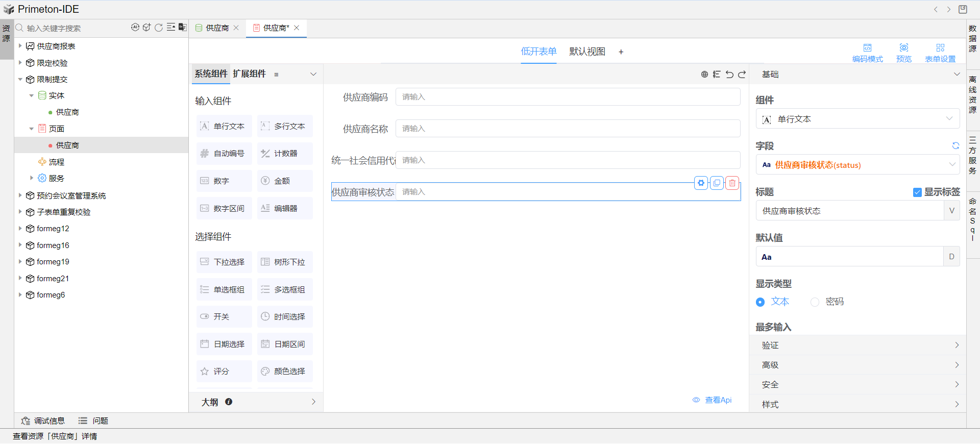Image resolution: width=980 pixels, height=444 pixels.
Task: Expand the 验证 properties section
Action: pyautogui.click(x=857, y=346)
